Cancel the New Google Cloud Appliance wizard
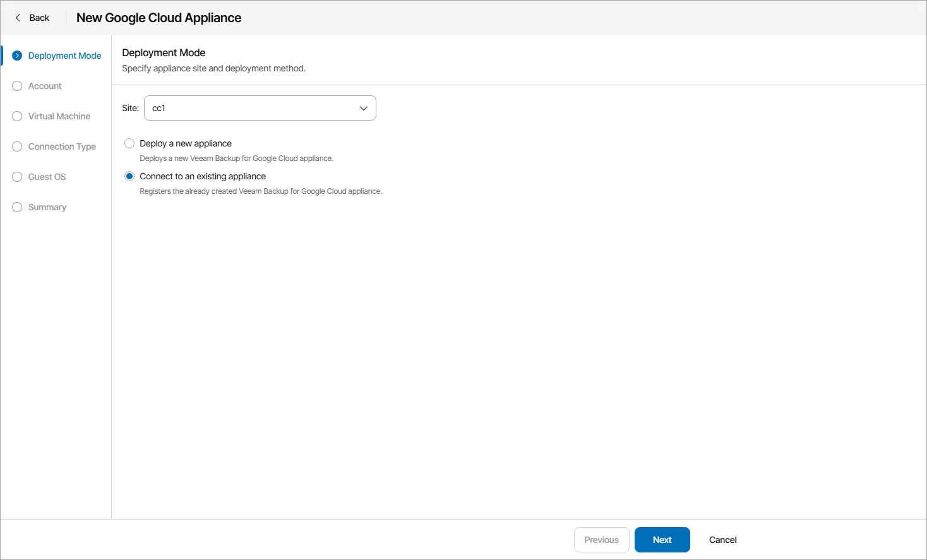The image size is (927, 560). point(722,540)
